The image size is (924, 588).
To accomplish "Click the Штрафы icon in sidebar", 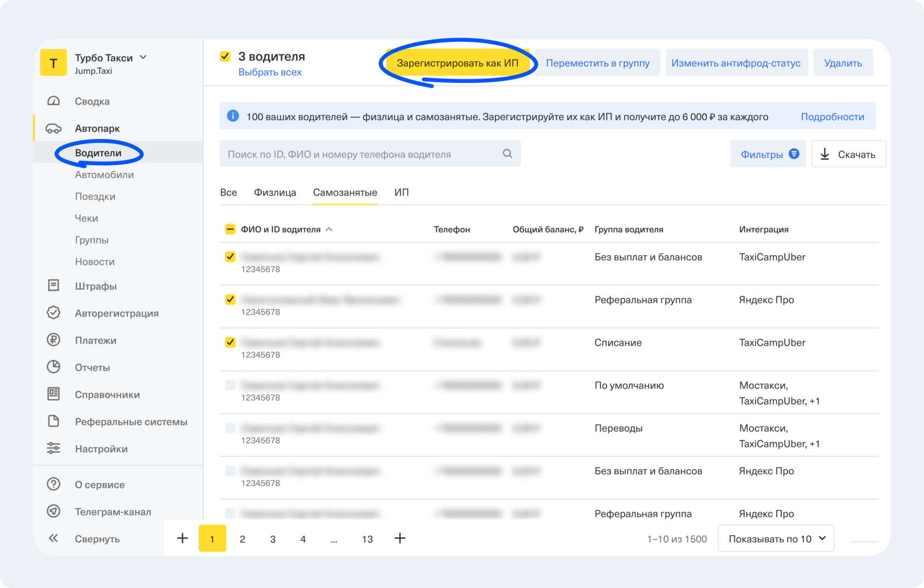I will 53,286.
